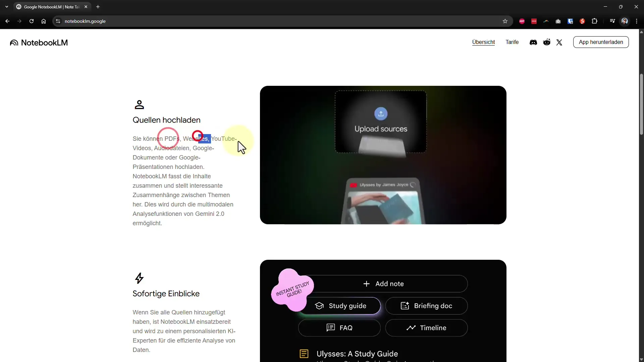
Task: Switch to the Google NotebookLM tab
Action: click(50, 7)
